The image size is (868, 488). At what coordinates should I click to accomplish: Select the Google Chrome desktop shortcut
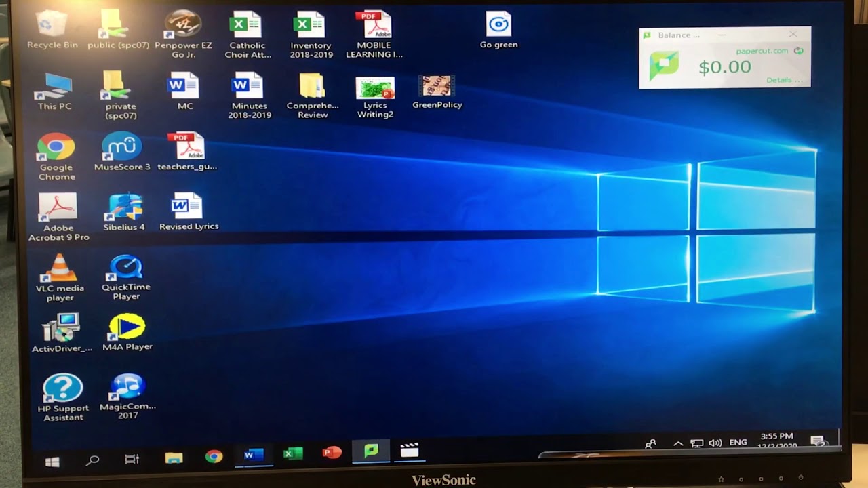pyautogui.click(x=56, y=156)
